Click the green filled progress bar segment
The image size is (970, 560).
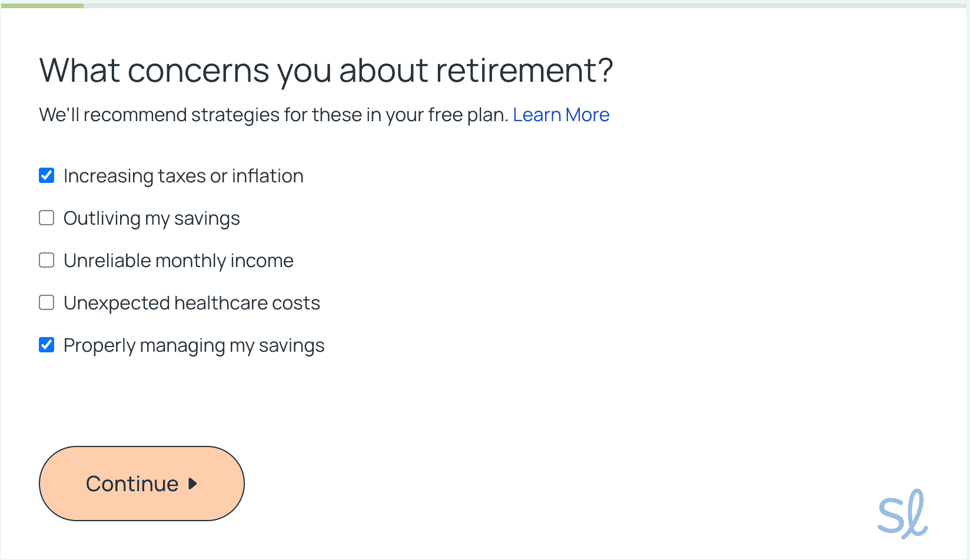pyautogui.click(x=42, y=6)
